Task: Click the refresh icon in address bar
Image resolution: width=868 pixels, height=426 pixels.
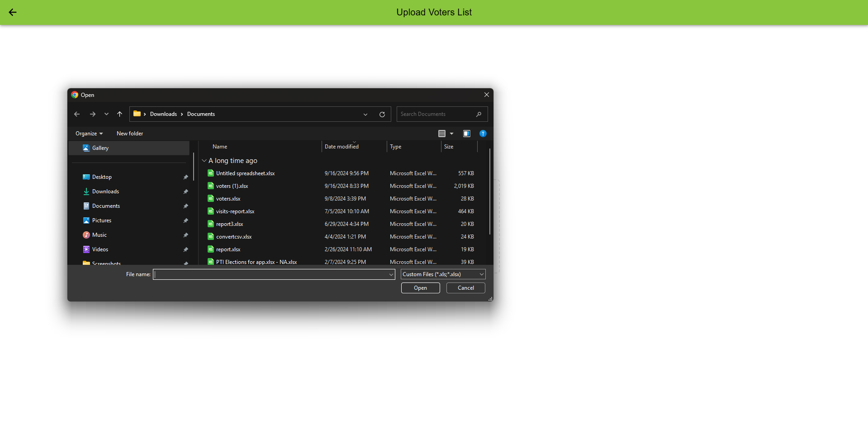Action: (382, 114)
